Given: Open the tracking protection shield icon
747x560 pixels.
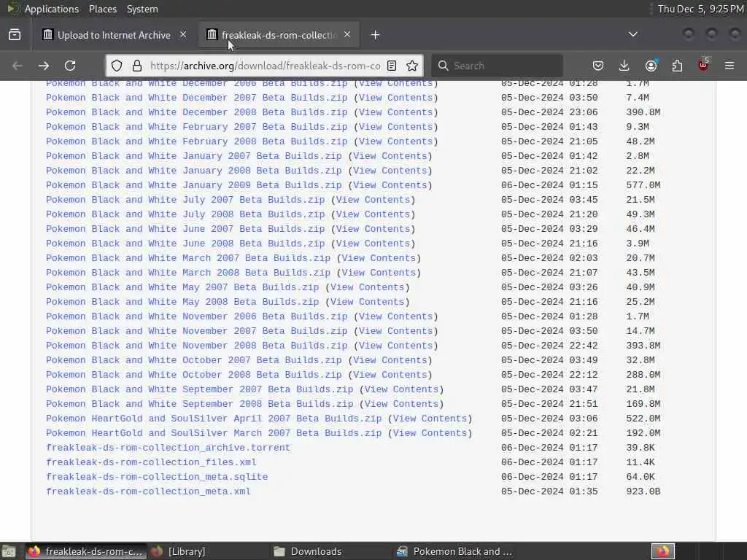Looking at the screenshot, I should (x=117, y=66).
